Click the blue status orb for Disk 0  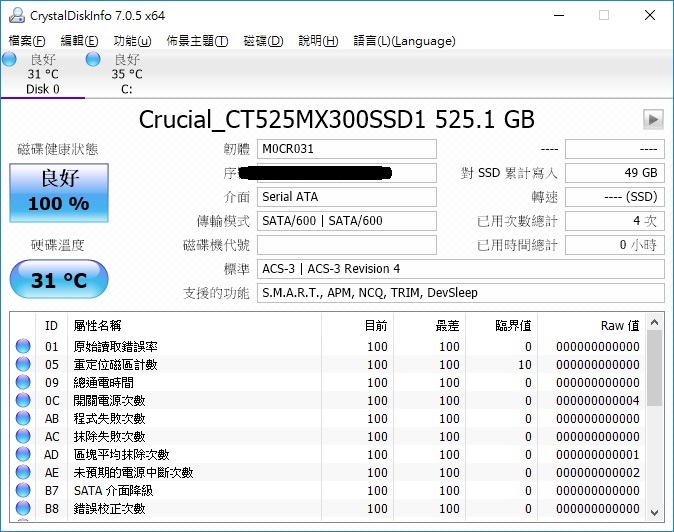9,59
